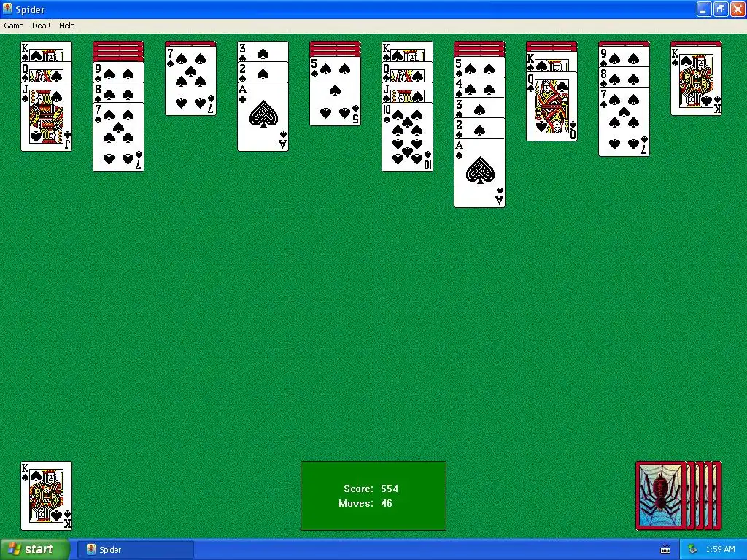Select the 8 of spades in the second column
The image size is (747, 560).
(x=118, y=93)
